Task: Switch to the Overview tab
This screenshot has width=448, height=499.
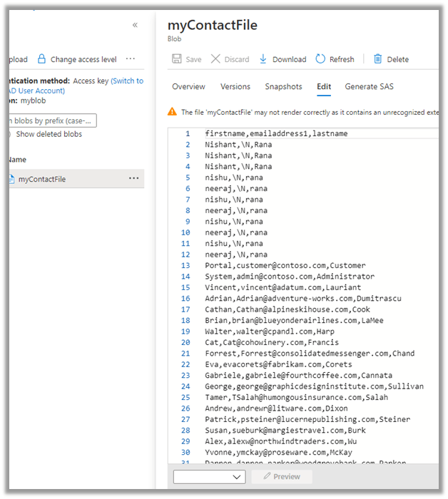Action: pos(188,86)
